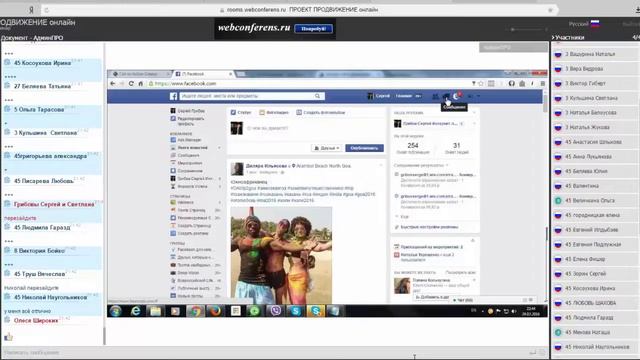Bookmark page with star icon
Image resolution: width=640 pixels, height=360 pixels.
[481, 84]
